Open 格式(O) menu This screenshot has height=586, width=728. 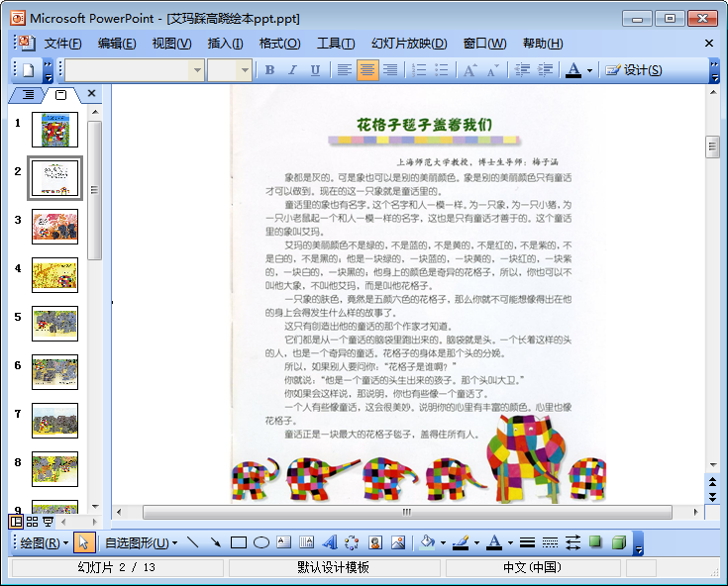(279, 44)
